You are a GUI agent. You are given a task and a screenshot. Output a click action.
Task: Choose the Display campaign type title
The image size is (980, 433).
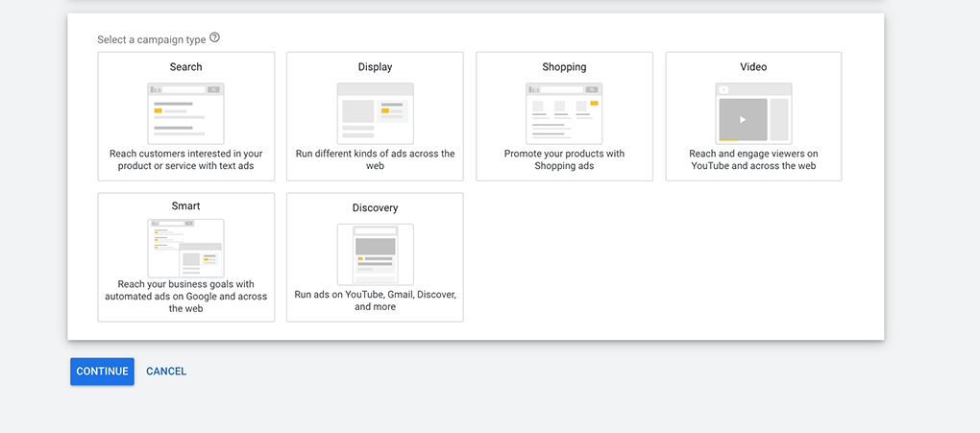click(375, 67)
